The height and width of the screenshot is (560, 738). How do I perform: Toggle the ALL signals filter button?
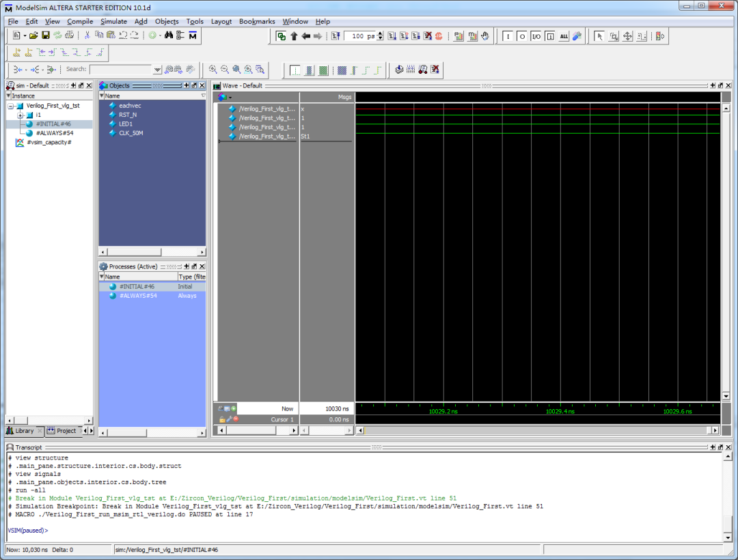pyautogui.click(x=564, y=36)
